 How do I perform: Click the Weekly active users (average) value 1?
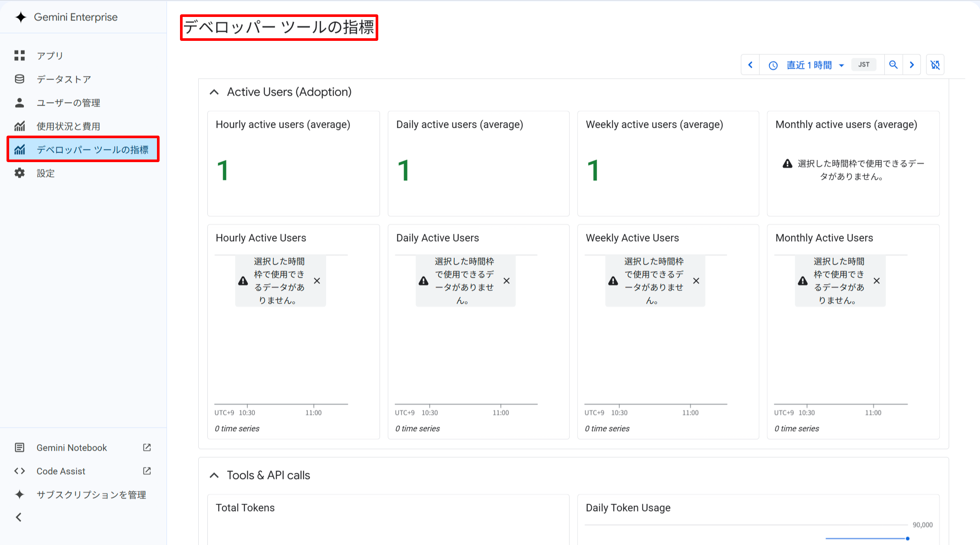point(593,170)
